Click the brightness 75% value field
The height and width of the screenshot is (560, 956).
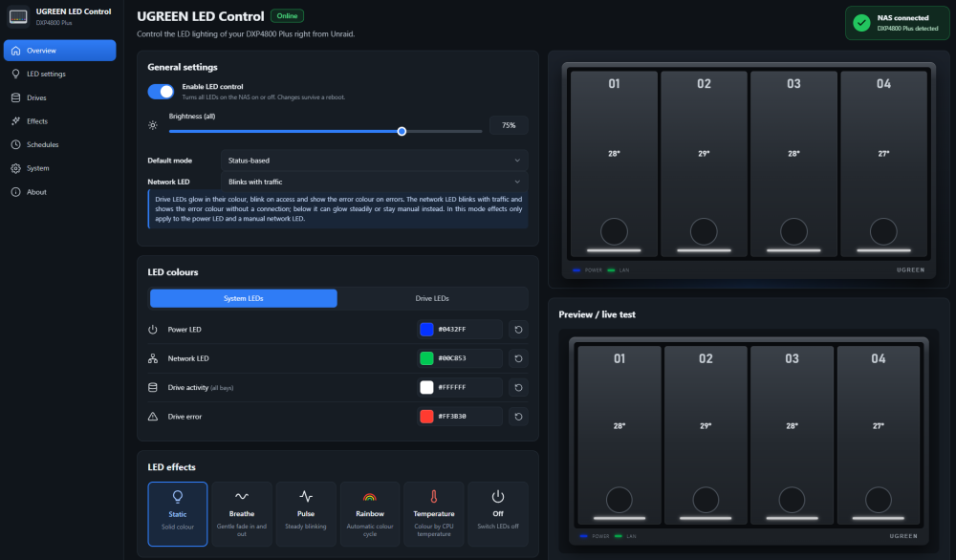(x=509, y=125)
